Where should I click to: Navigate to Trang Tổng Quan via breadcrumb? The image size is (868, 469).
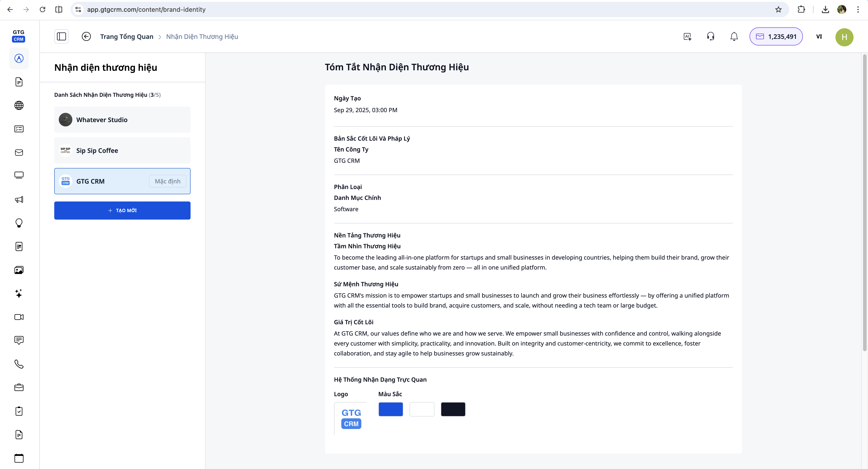pyautogui.click(x=127, y=36)
